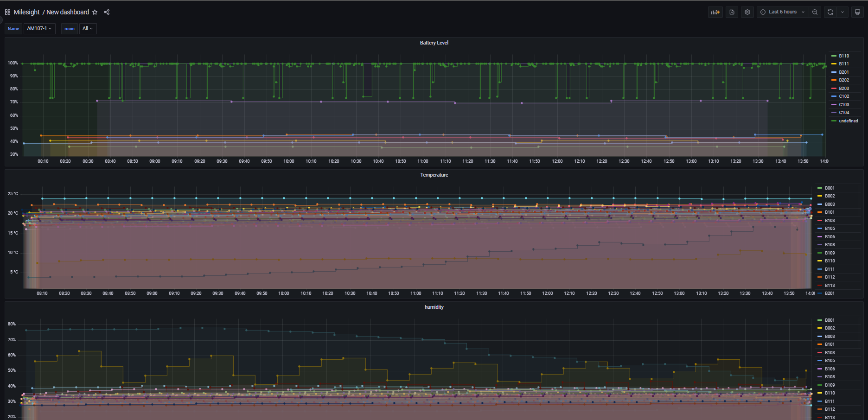Toggle B112 series in humidity legend
Viewport: 868px width, 420px height.
click(830, 409)
